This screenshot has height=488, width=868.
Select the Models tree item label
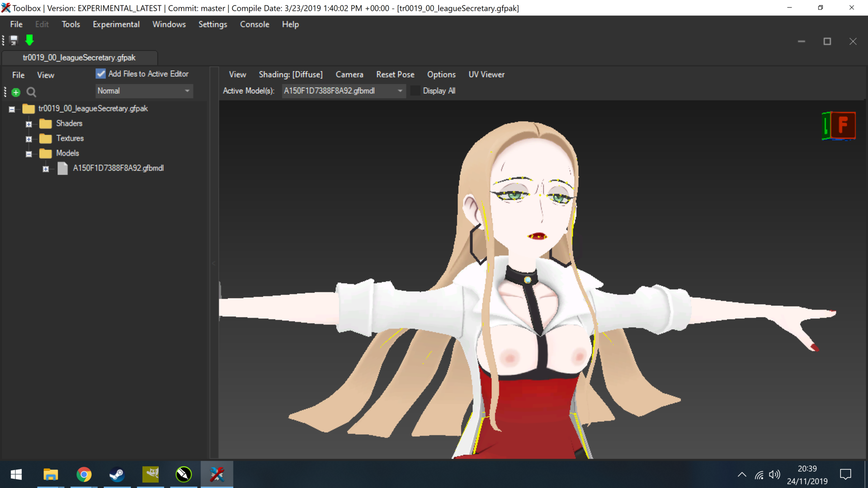[x=67, y=153]
